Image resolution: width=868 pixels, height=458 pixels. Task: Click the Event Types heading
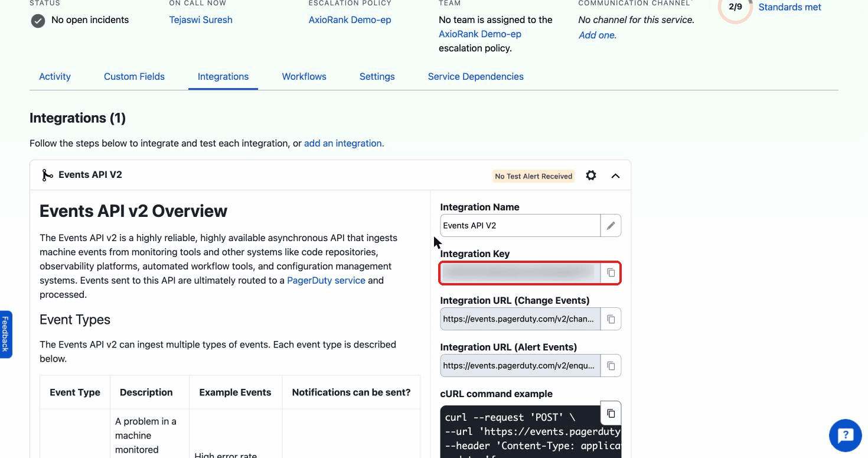pos(75,320)
